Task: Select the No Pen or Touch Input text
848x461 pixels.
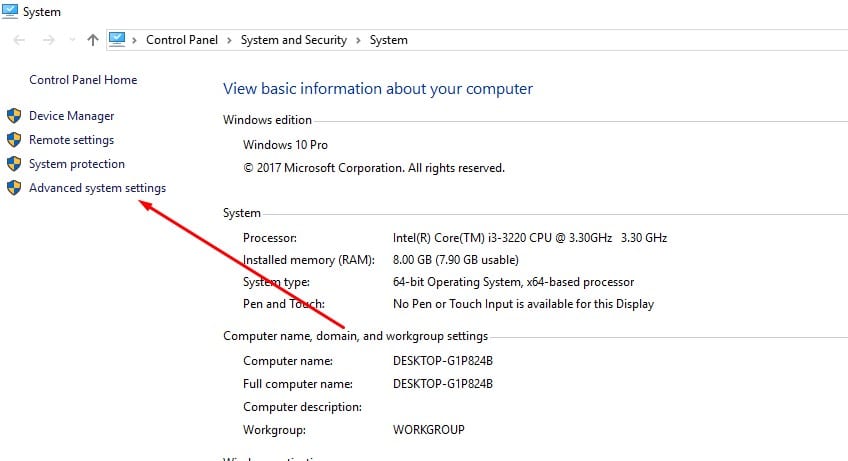Action: pos(524,304)
